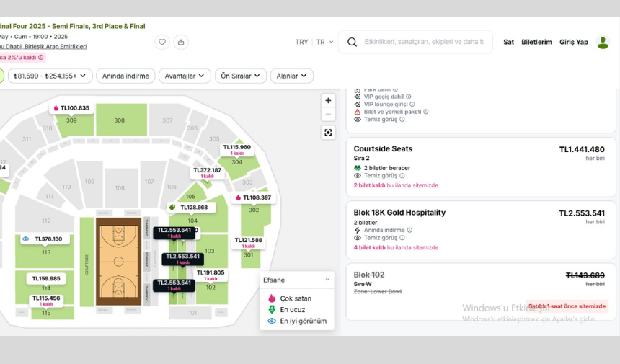Screen dimensions: 620x364
Task: Open the Abu Dhabi venue location link
Action: click(x=43, y=46)
